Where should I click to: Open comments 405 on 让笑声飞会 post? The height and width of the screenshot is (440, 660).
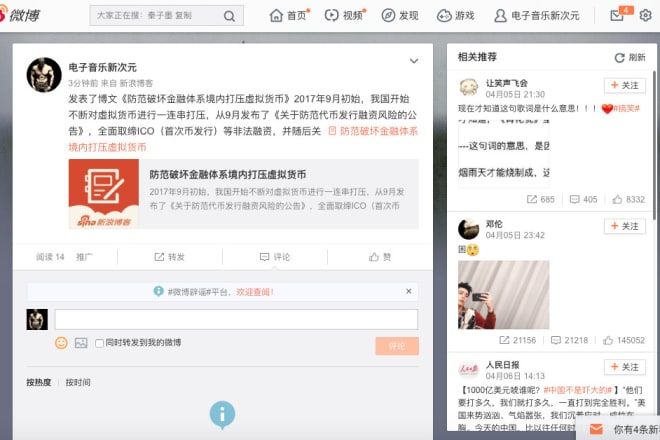point(583,199)
